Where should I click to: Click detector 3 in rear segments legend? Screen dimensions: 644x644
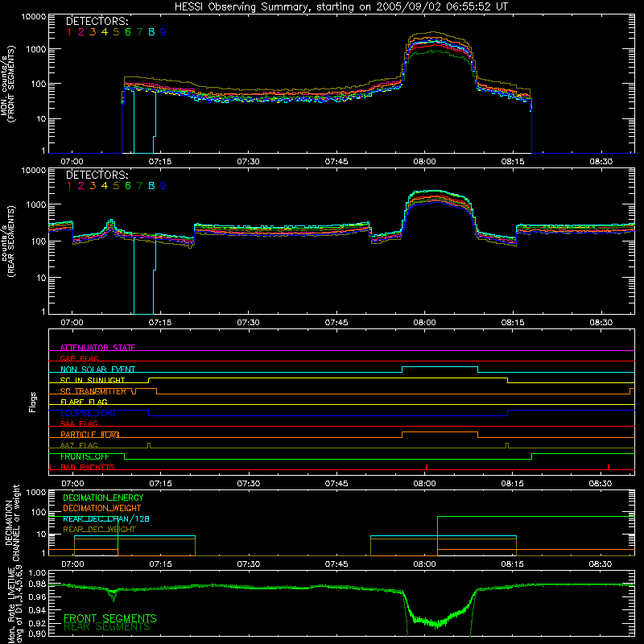point(93,186)
